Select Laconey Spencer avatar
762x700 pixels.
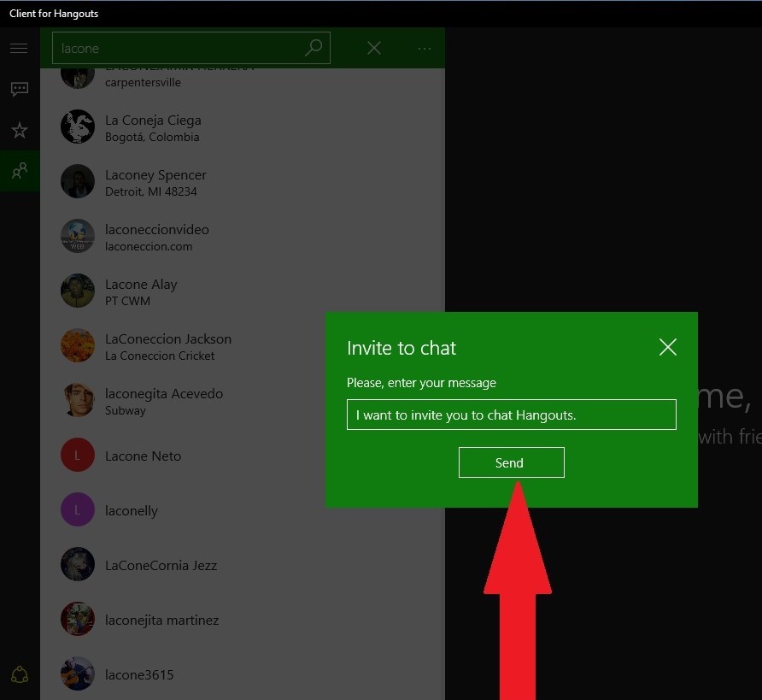point(77,181)
